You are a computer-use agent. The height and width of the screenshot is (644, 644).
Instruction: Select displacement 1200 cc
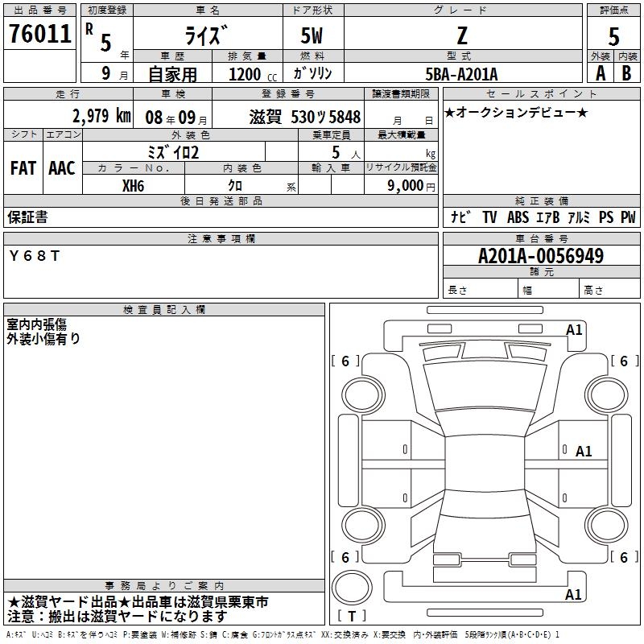pyautogui.click(x=253, y=74)
